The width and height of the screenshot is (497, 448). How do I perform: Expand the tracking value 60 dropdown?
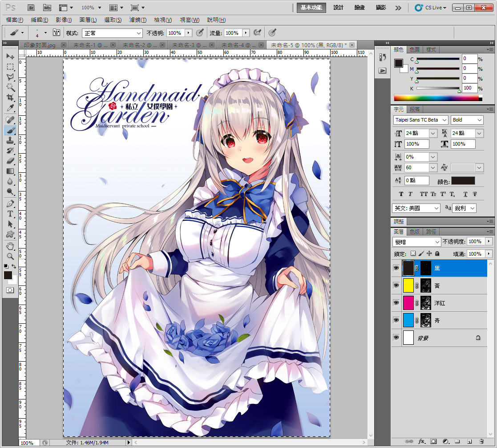(433, 167)
